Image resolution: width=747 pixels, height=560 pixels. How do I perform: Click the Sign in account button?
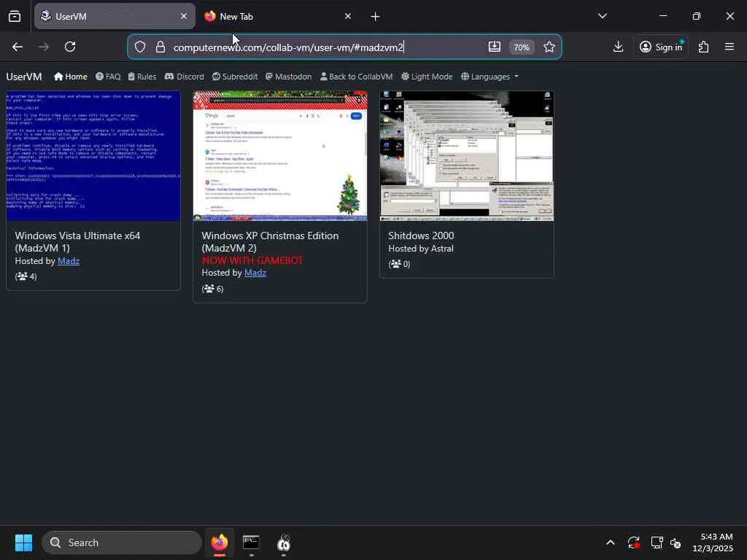coord(661,47)
